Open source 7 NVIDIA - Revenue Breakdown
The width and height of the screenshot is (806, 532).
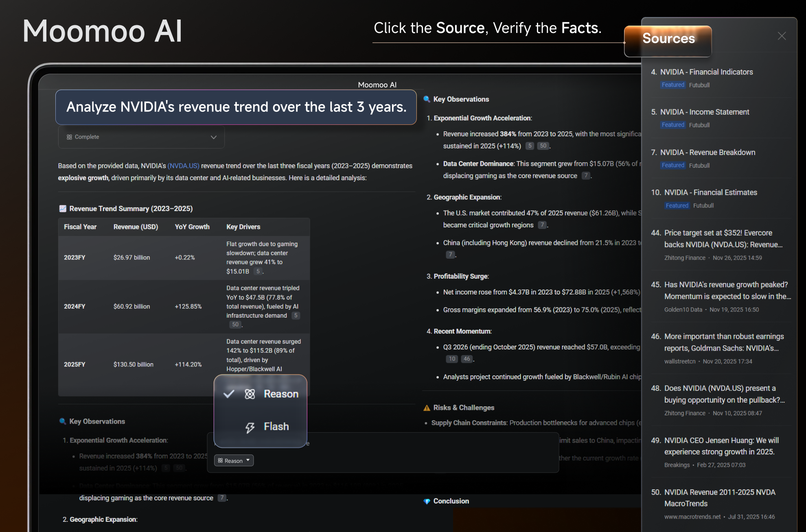[707, 153]
